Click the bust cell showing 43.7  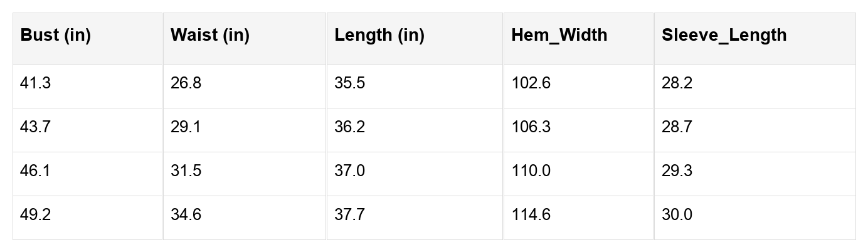pyautogui.click(x=36, y=127)
